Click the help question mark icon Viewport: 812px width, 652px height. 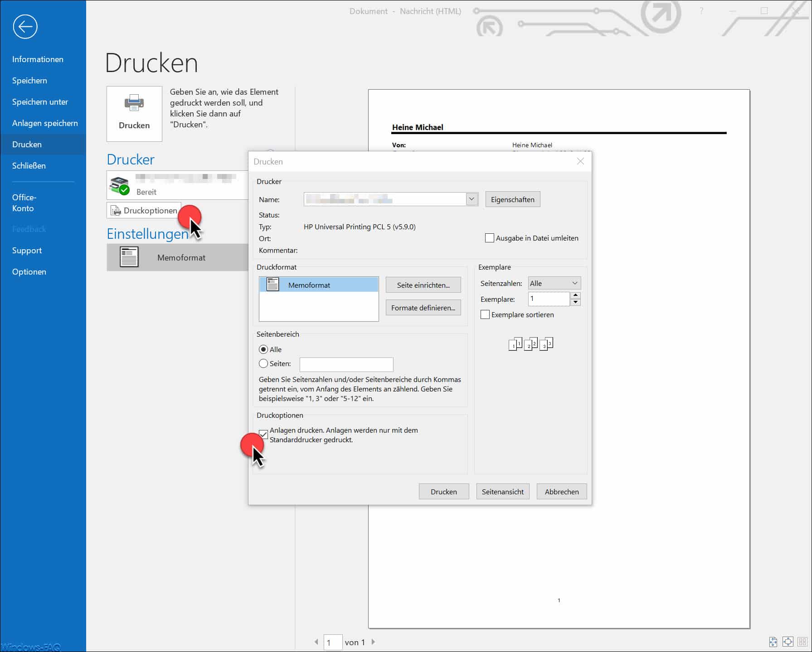[701, 11]
